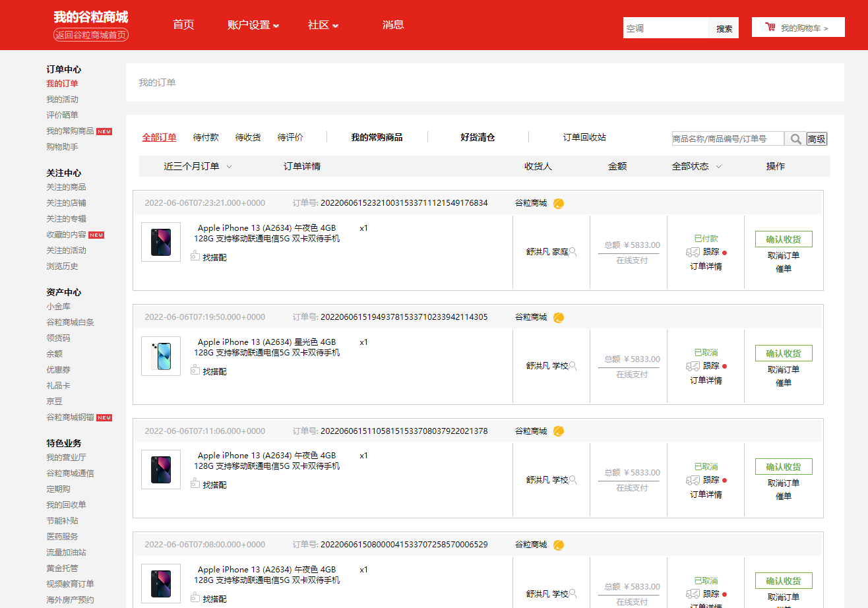Click the tracking truck icon in order ending 114305
This screenshot has height=608, width=868.
pos(693,366)
